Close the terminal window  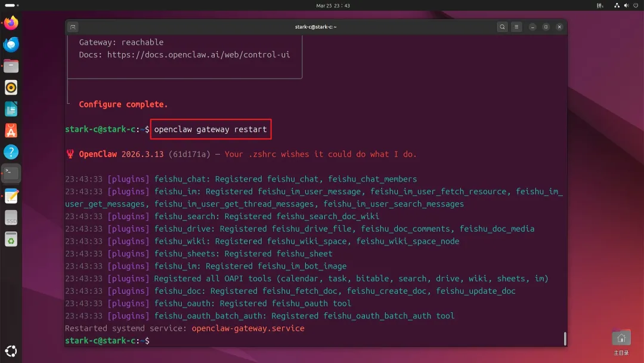559,27
